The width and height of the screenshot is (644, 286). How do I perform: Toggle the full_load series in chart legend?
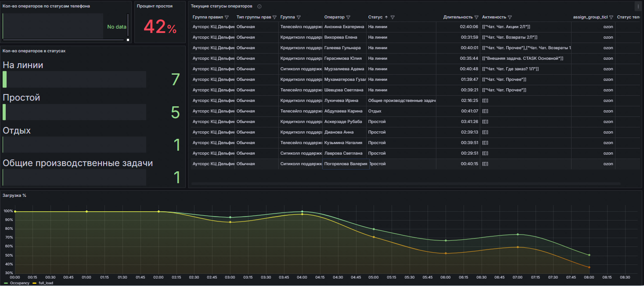click(x=45, y=283)
